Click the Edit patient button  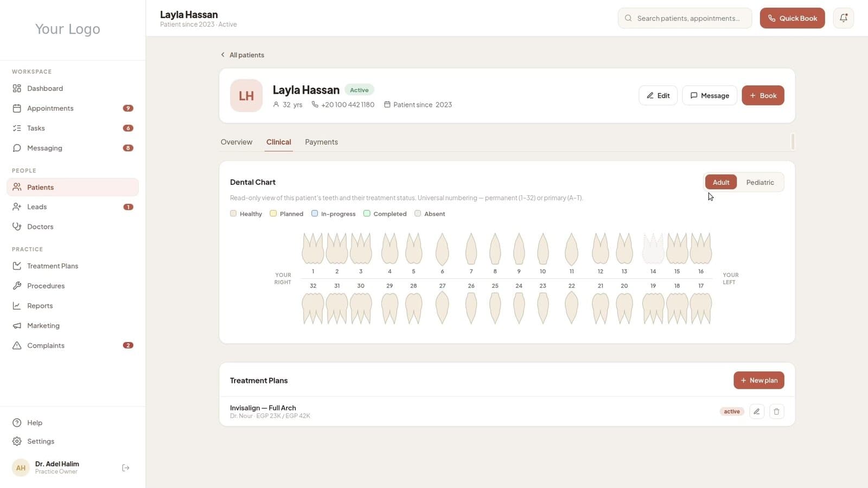[658, 95]
